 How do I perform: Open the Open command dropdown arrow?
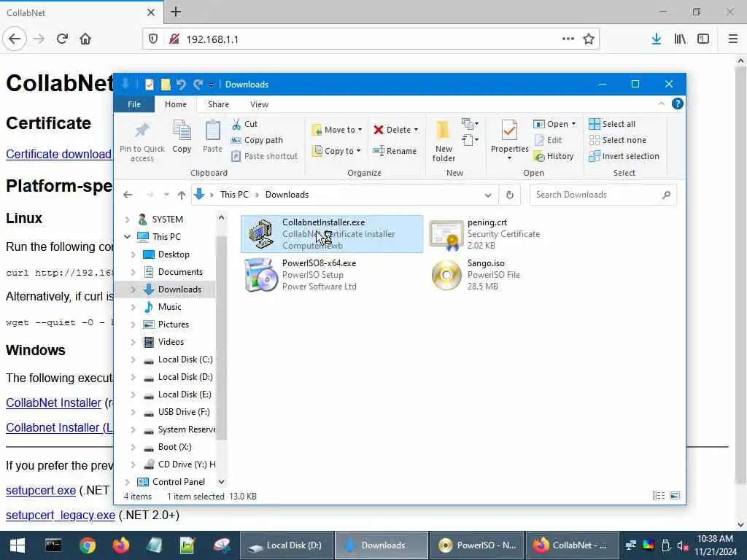tap(573, 124)
